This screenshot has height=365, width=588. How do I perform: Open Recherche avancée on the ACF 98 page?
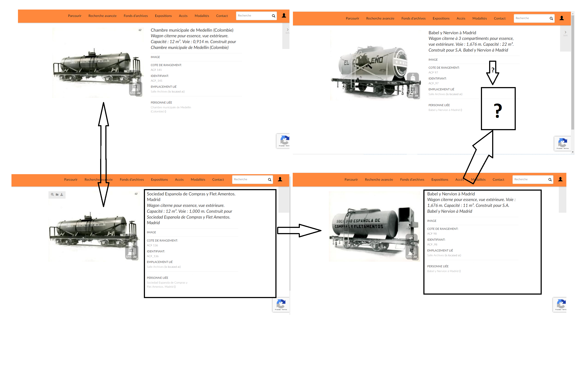tap(379, 180)
